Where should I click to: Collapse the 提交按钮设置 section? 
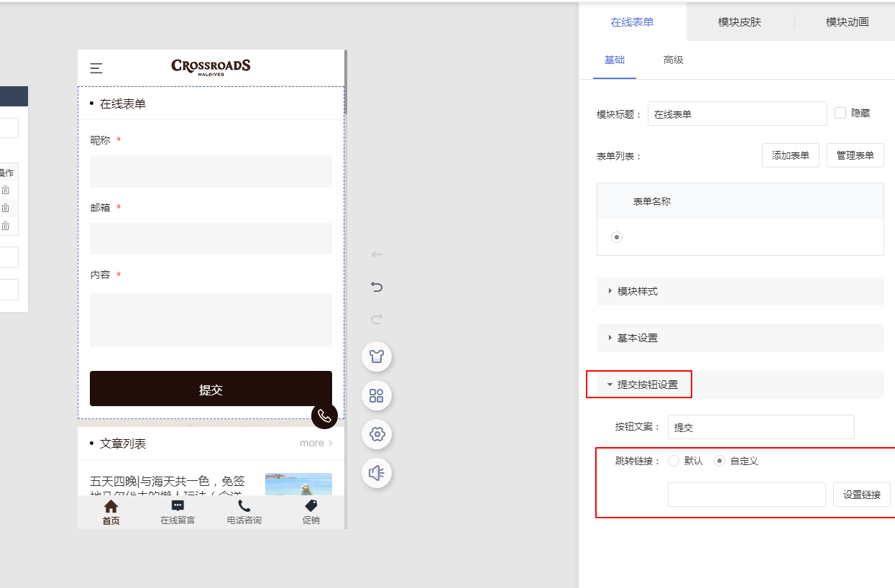[647, 385]
